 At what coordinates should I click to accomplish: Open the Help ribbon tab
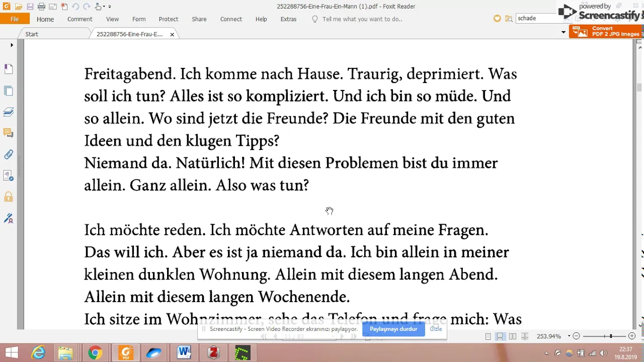(x=261, y=19)
